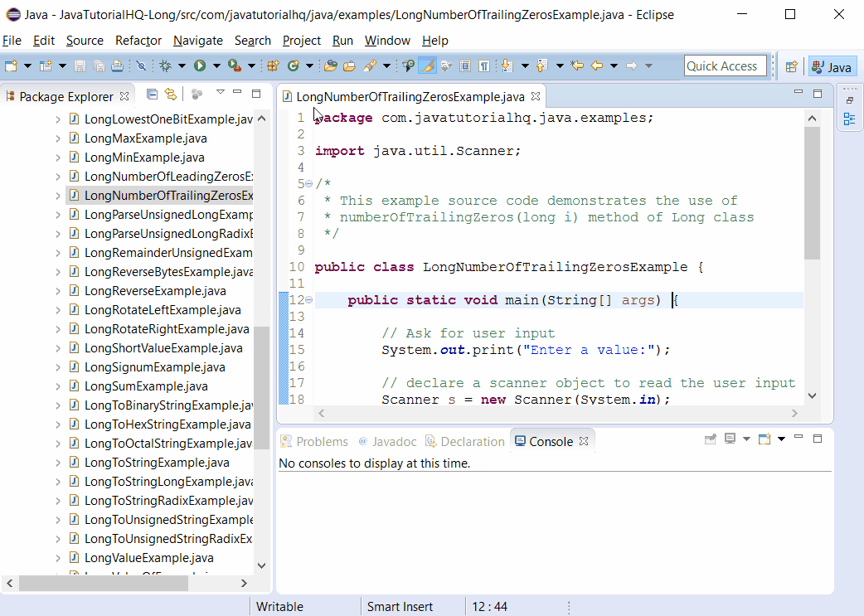This screenshot has width=864, height=616.
Task: Click the Quick Access search field
Action: 726,66
